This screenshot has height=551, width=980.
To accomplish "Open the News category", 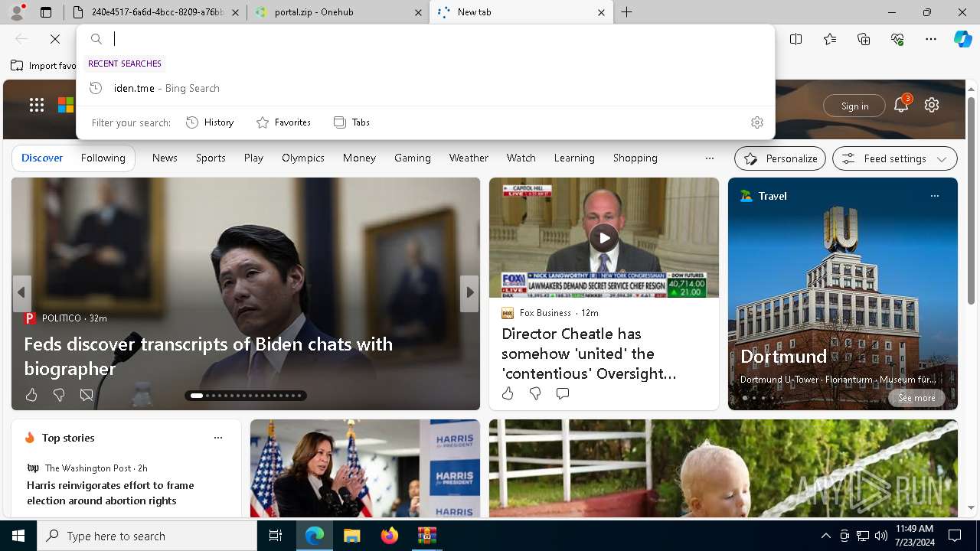I will 165,158.
